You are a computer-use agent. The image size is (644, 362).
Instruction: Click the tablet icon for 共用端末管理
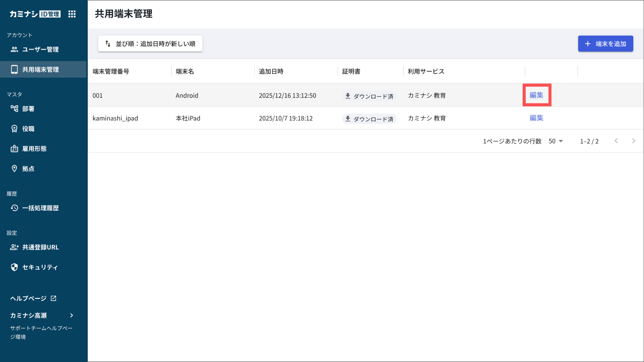(x=14, y=70)
